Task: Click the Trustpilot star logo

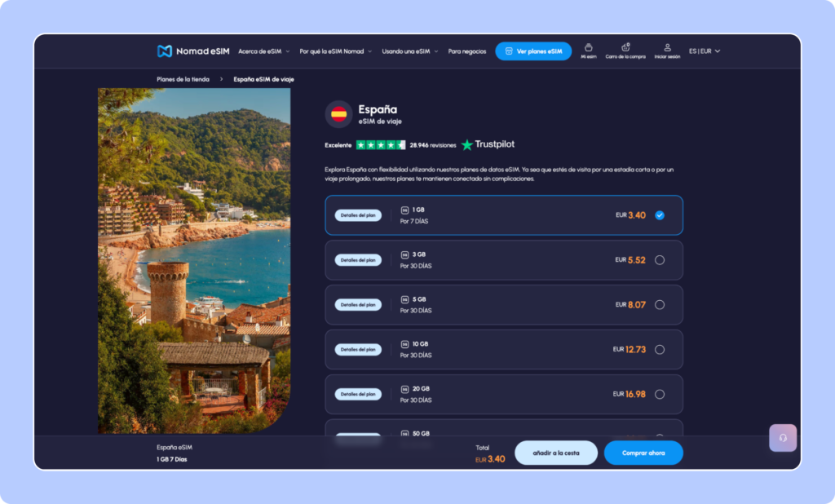Action: (x=467, y=144)
